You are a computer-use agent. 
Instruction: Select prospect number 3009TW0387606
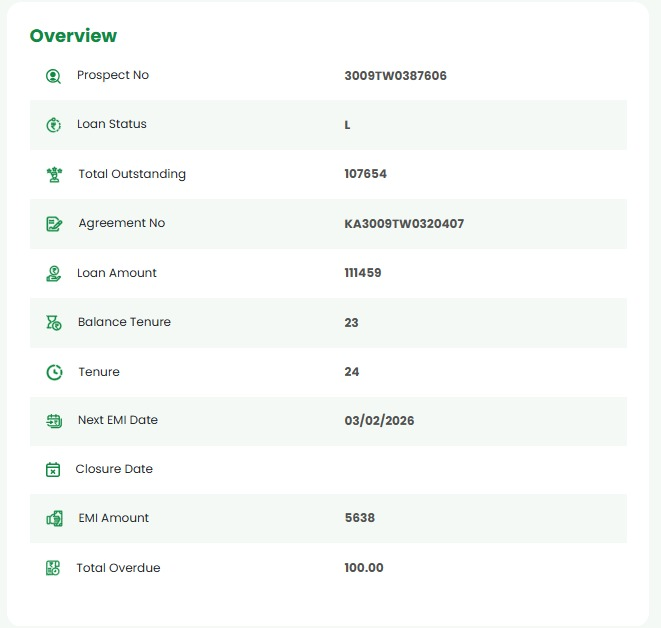(395, 76)
